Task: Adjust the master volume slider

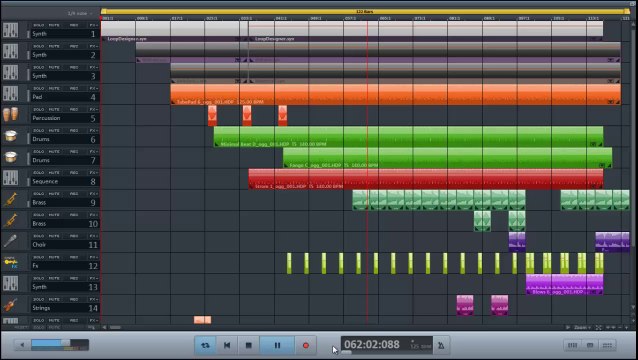Action: pyautogui.click(x=60, y=344)
